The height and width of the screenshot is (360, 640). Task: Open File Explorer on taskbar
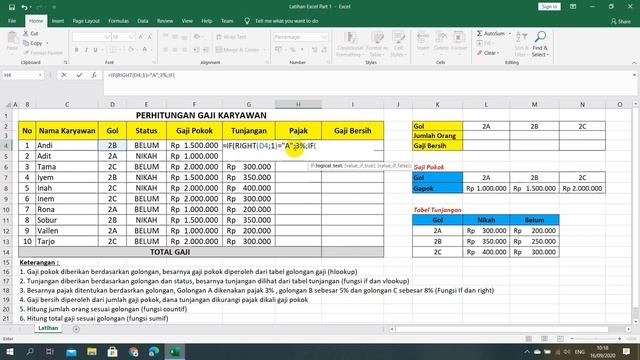tap(92, 352)
